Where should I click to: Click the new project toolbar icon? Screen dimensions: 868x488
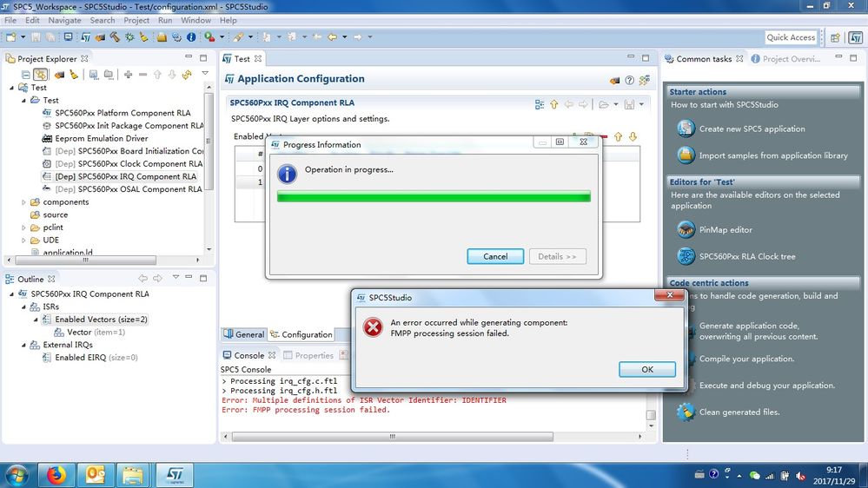pyautogui.click(x=11, y=37)
